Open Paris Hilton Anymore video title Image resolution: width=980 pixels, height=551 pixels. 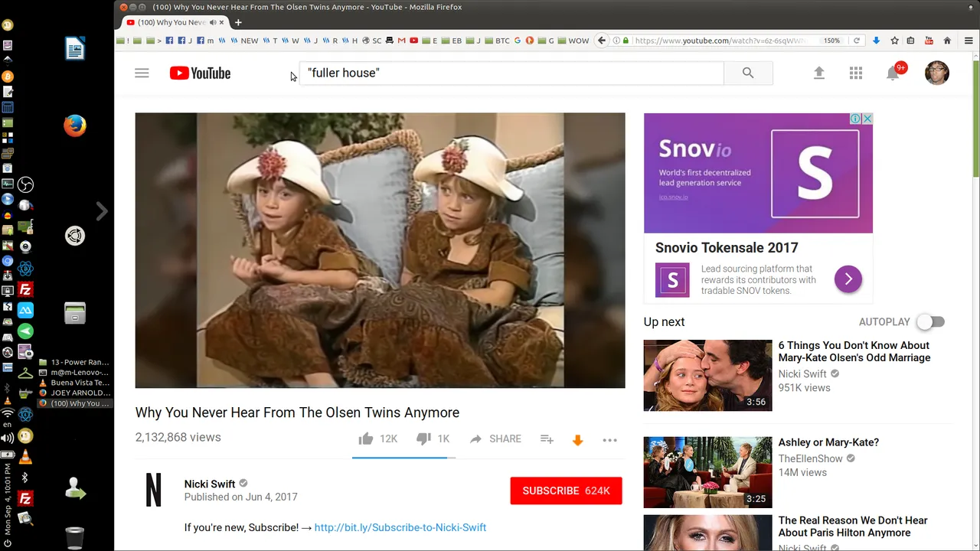pyautogui.click(x=853, y=527)
